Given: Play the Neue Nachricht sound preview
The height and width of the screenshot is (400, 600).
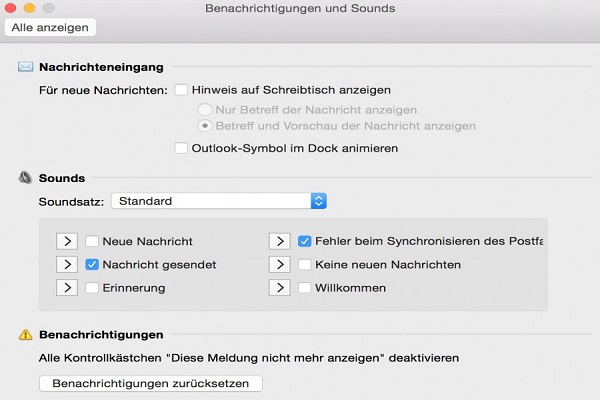Looking at the screenshot, I should coord(67,242).
